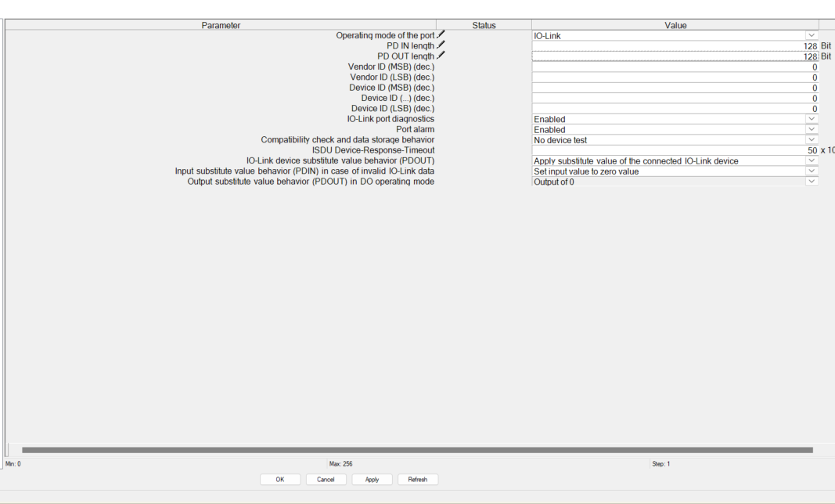Click 'IO-Link device substitute value behavior (PDOUT)' label

340,160
